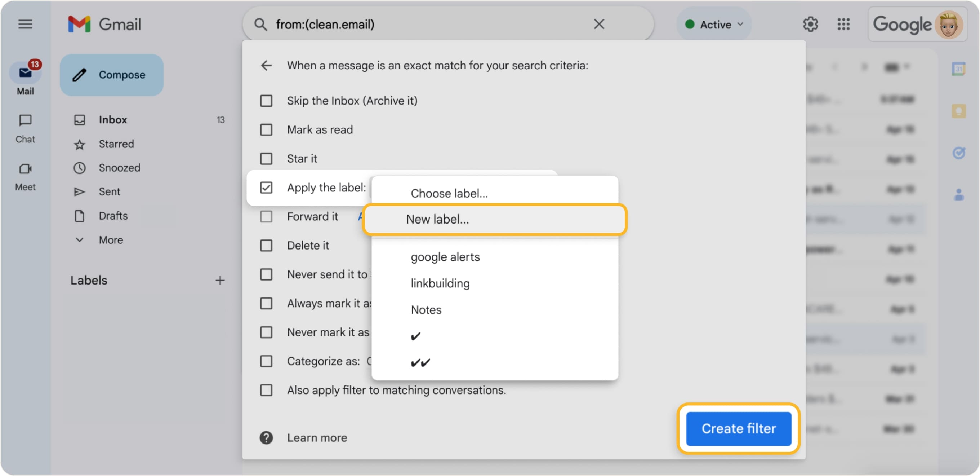
Task: Enable the Skip the Inbox option
Action: pos(266,101)
